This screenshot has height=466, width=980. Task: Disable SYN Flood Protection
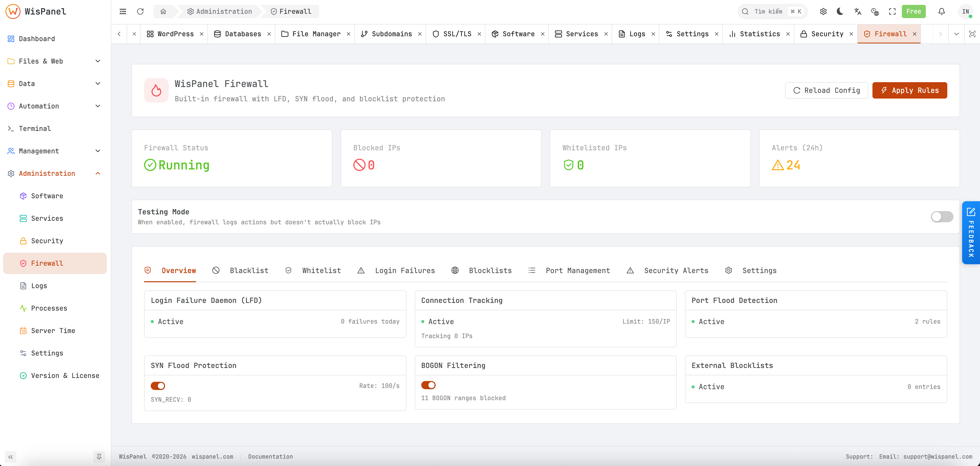point(158,385)
